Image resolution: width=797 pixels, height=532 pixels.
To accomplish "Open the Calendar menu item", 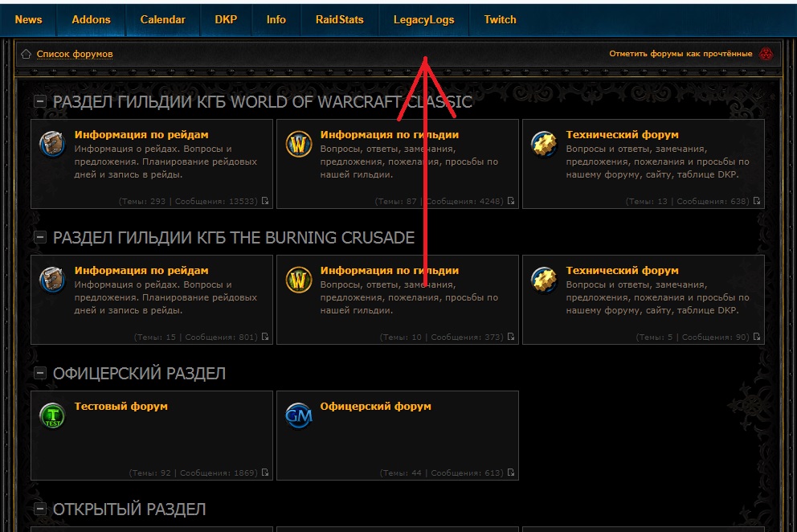I will tap(162, 19).
